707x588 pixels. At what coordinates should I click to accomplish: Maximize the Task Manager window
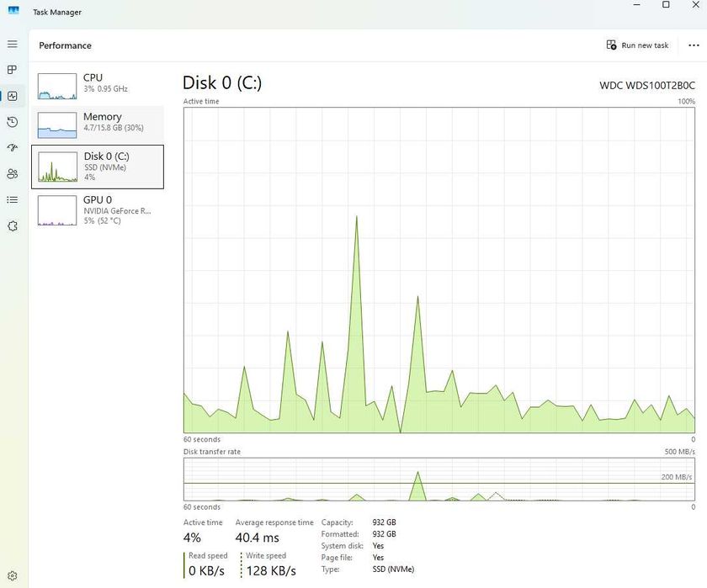coord(666,5)
